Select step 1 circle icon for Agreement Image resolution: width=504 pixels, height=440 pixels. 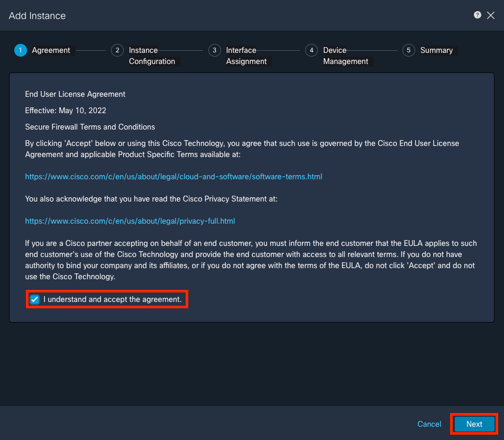pos(21,50)
